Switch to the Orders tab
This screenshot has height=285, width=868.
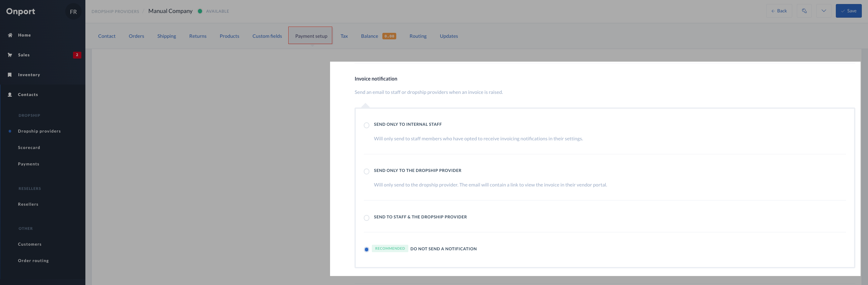pyautogui.click(x=136, y=36)
